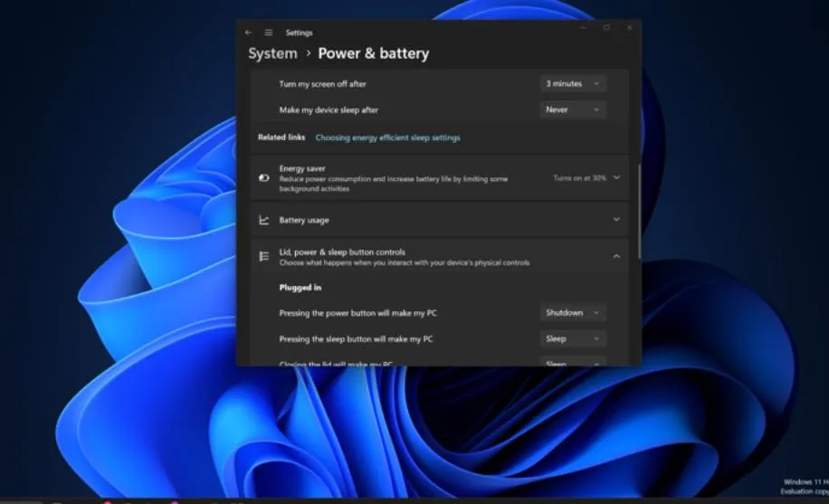
Task: Click the Lid, power & sleep controls icon
Action: [x=263, y=257]
